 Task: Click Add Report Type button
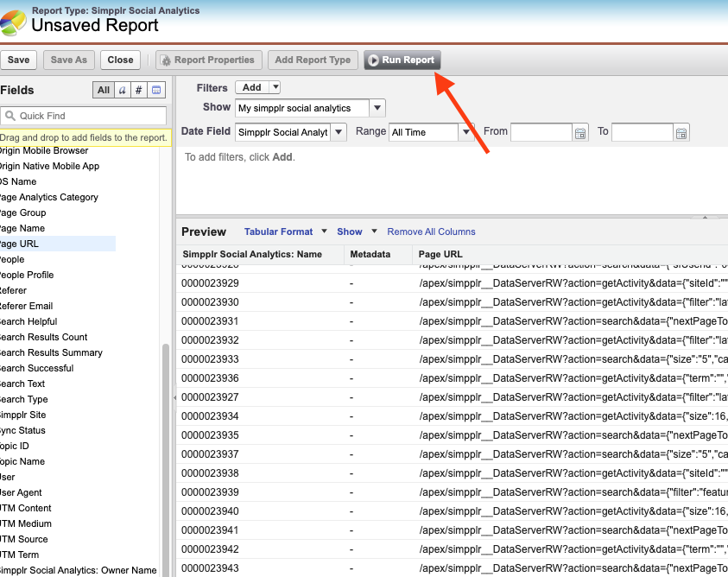313,60
